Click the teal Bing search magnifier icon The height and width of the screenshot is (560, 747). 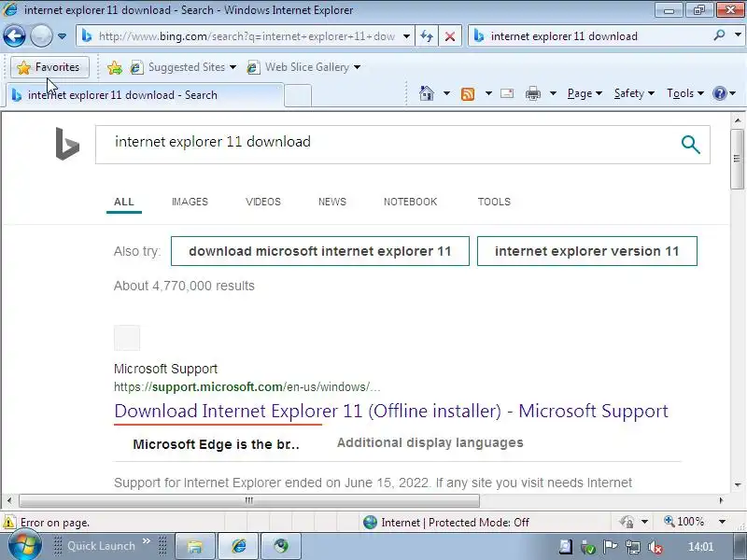690,145
